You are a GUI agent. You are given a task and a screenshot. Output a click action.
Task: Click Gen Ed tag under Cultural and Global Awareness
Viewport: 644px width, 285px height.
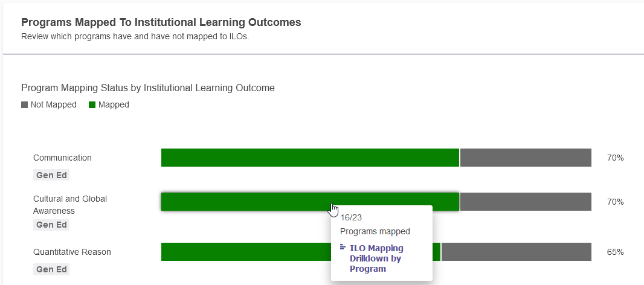pyautogui.click(x=51, y=225)
